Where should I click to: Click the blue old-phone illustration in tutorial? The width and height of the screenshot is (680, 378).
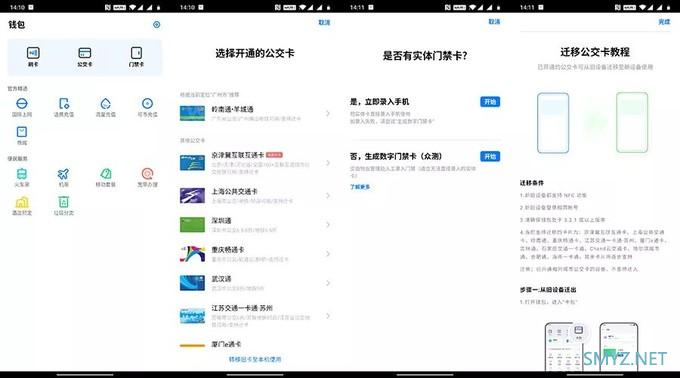553,123
